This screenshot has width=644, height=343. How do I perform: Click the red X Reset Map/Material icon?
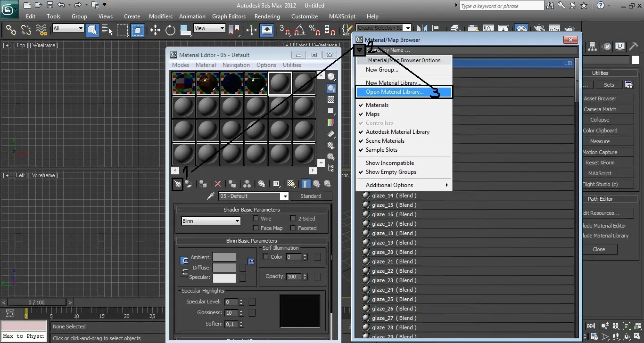pos(218,184)
